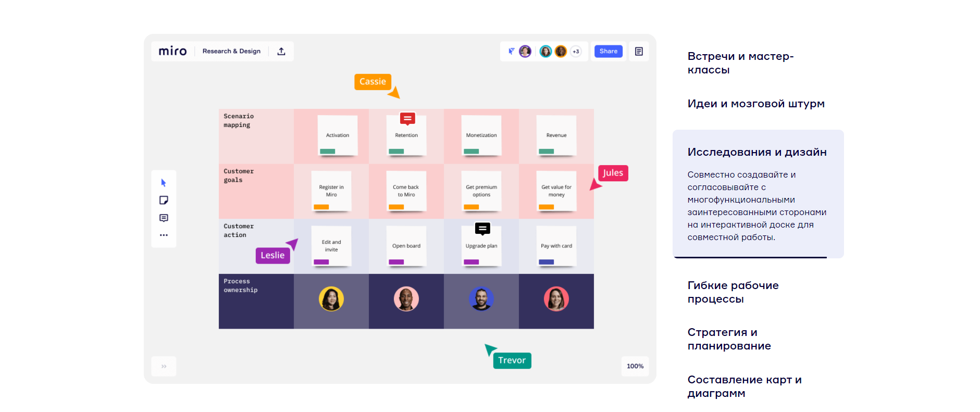Click the orange-ringed collaborator avatar
This screenshot has width=980, height=412.
(x=561, y=51)
